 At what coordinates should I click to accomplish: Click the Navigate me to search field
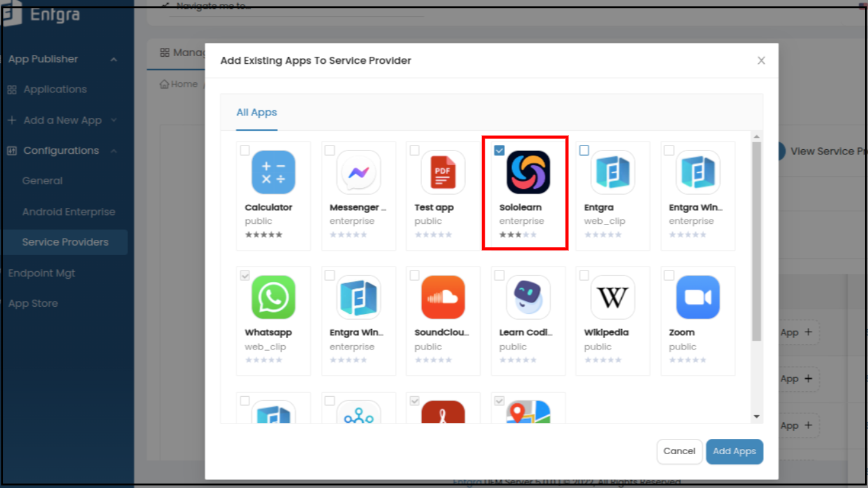(297, 7)
